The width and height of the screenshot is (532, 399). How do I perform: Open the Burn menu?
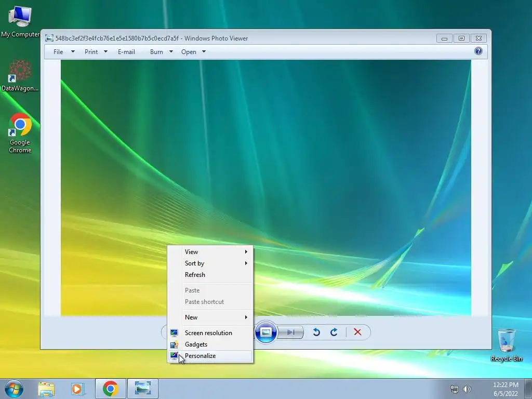tap(156, 52)
